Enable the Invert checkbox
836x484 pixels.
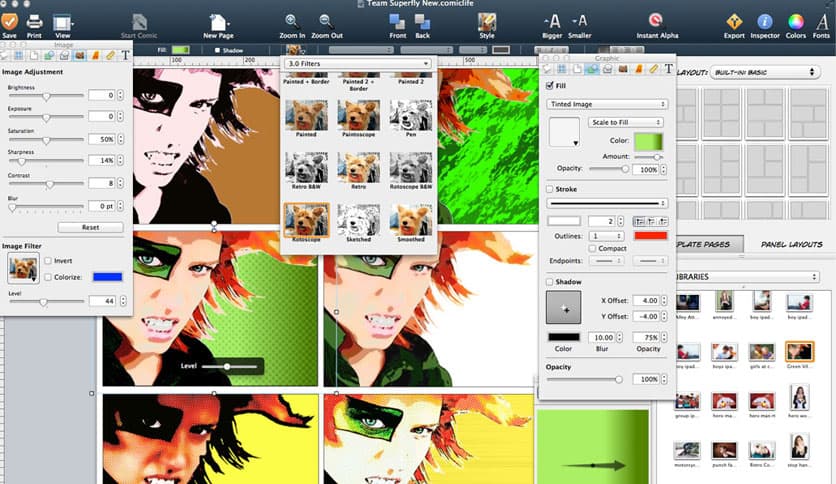pos(48,261)
